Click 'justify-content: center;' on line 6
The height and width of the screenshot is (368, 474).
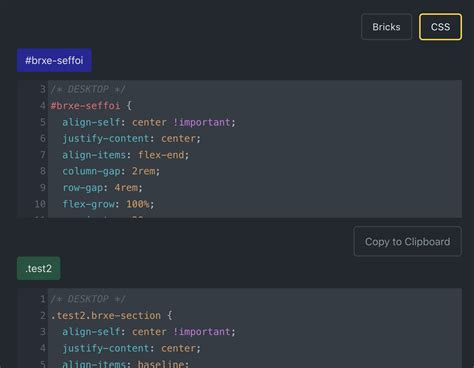click(x=131, y=138)
